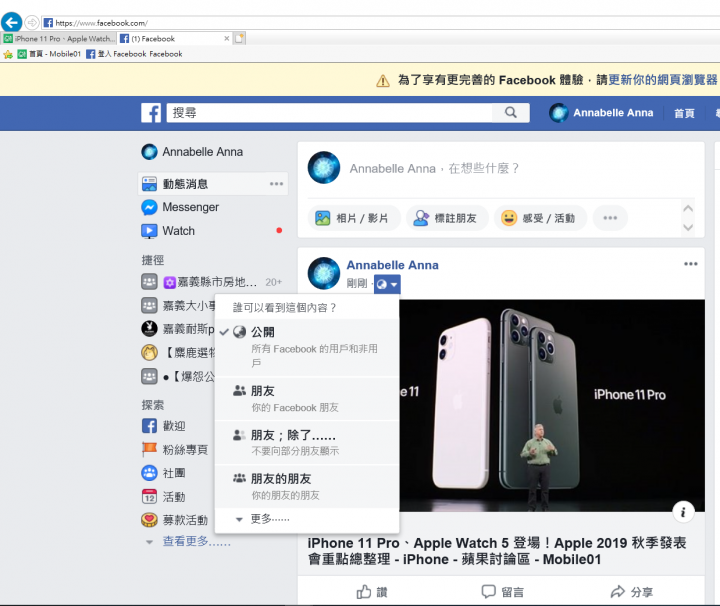Click Tag Friends button
The height and width of the screenshot is (606, 720).
coord(447,218)
